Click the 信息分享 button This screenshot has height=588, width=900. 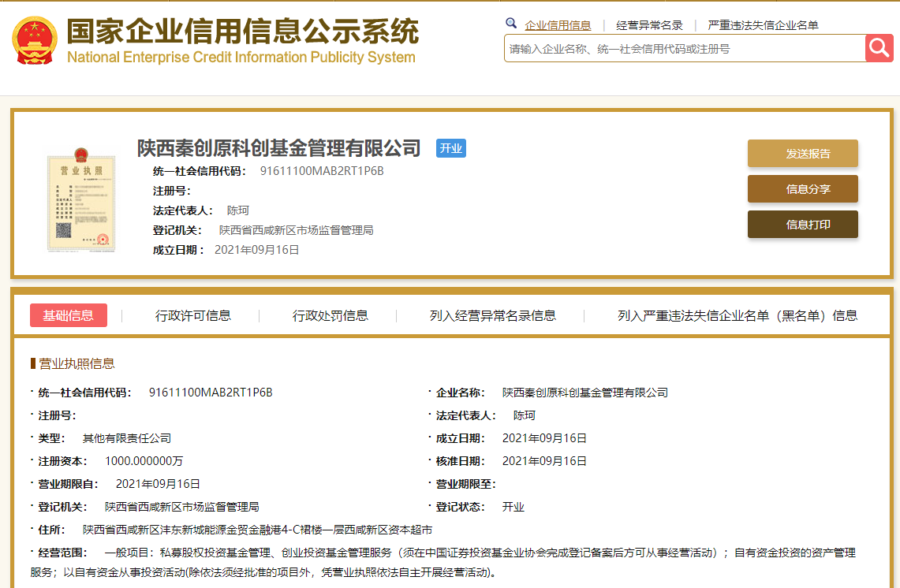(802, 189)
